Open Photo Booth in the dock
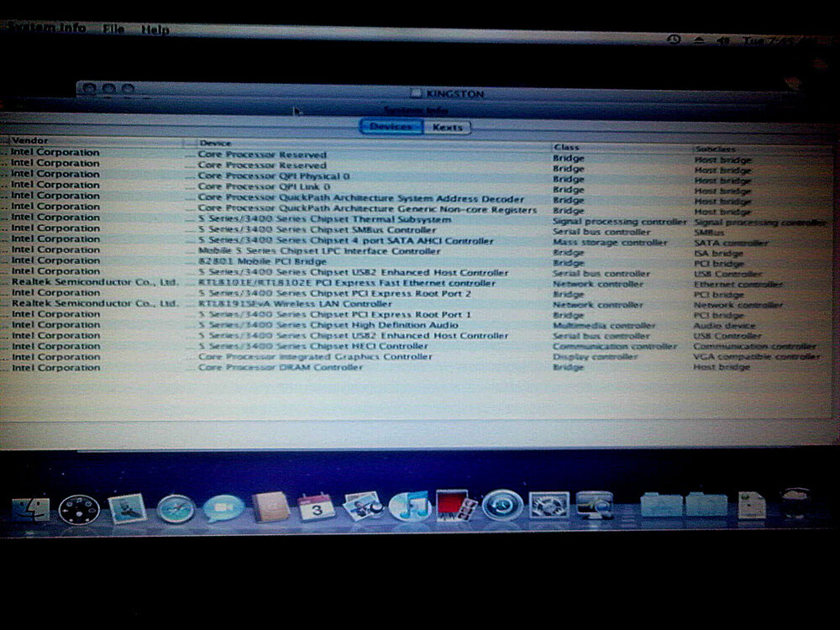Viewport: 840px width, 630px height. 456,506
